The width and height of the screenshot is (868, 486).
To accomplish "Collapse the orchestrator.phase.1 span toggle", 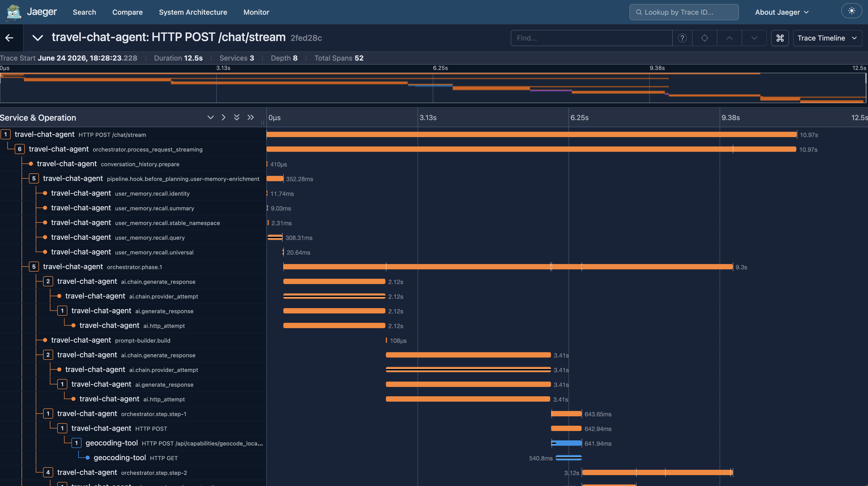I will point(34,267).
